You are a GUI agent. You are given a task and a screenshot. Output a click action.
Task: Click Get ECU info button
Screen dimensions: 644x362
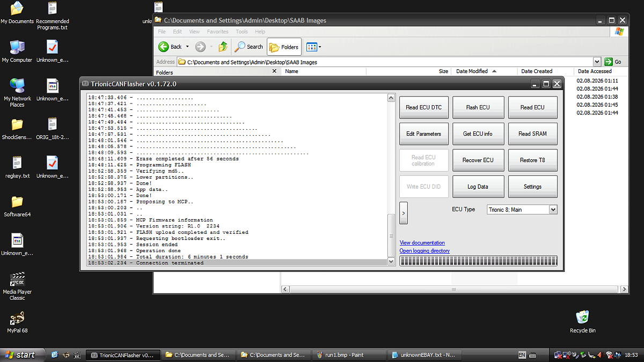coord(478,134)
